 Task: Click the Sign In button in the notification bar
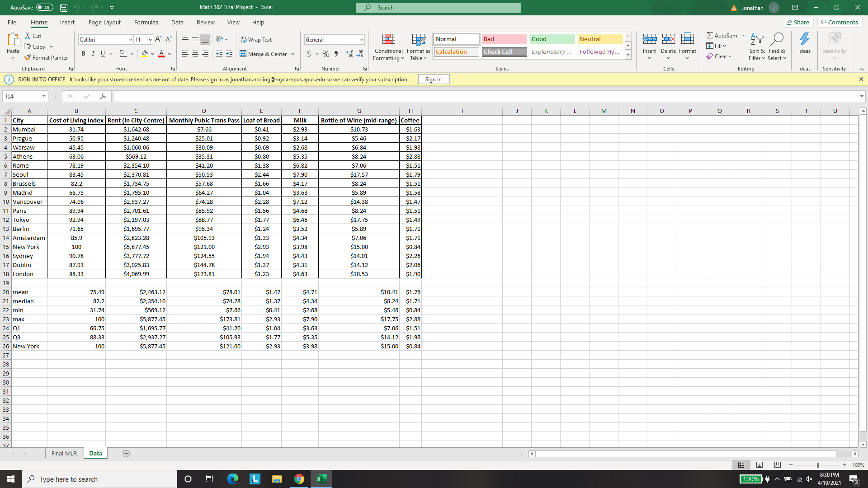pos(433,79)
